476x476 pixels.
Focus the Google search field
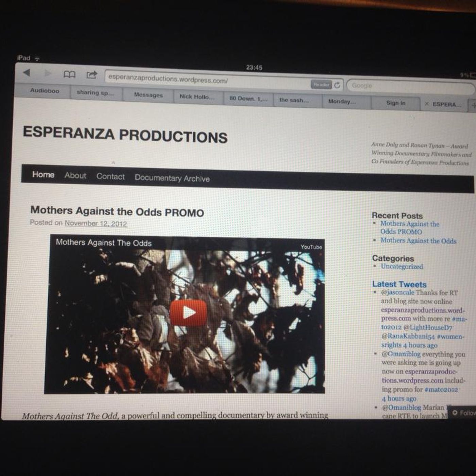(410, 87)
